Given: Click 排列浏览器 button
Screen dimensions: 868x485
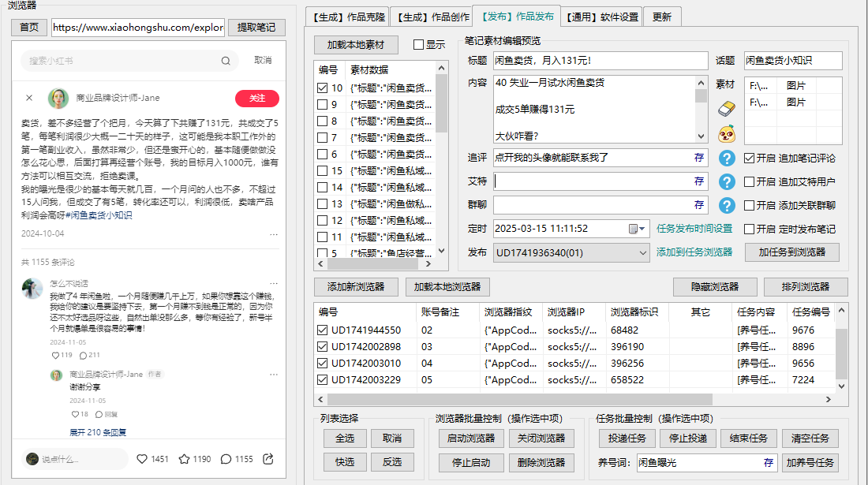Looking at the screenshot, I should click(806, 287).
